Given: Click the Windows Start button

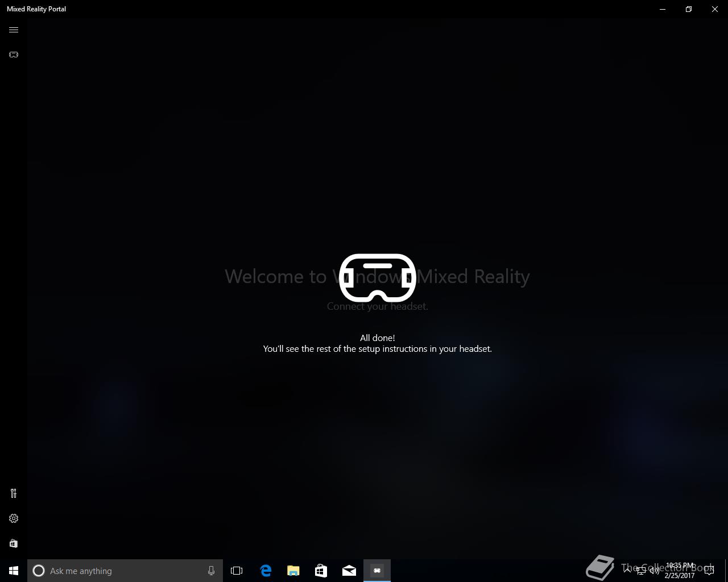Looking at the screenshot, I should tap(14, 571).
